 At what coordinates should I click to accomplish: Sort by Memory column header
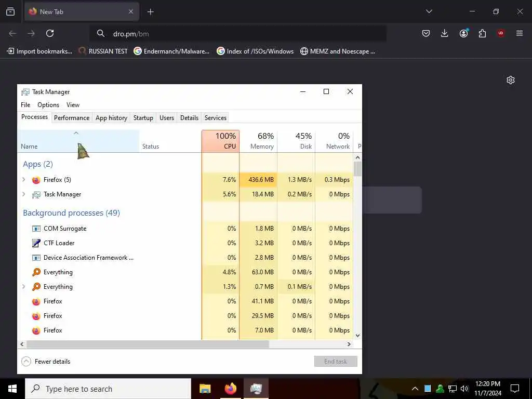258,141
